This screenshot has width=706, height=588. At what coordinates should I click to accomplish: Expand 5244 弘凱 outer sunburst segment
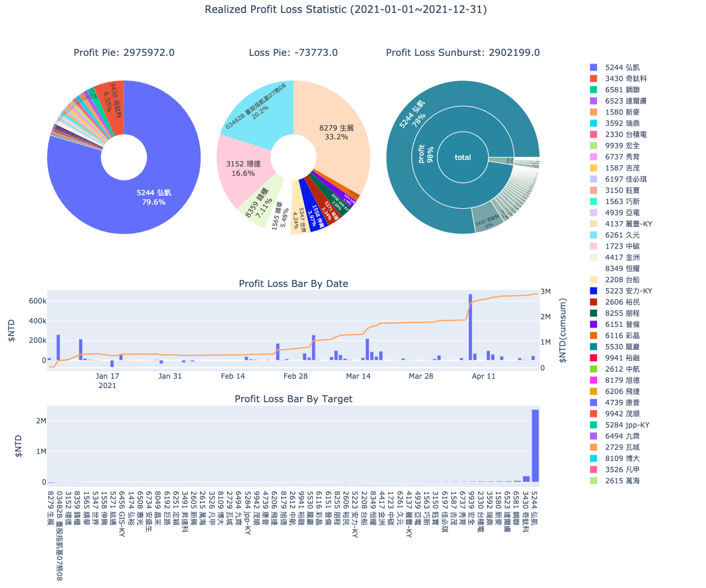(412, 115)
